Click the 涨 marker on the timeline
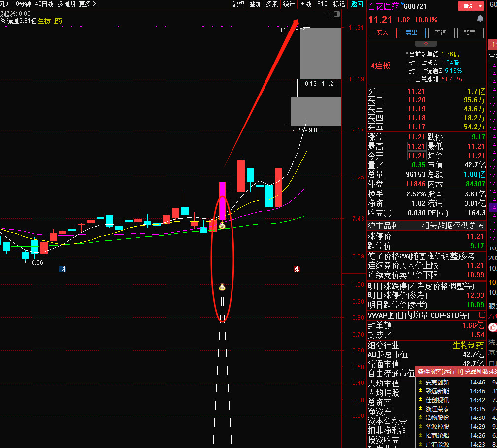This screenshot has width=497, height=448. (297, 269)
